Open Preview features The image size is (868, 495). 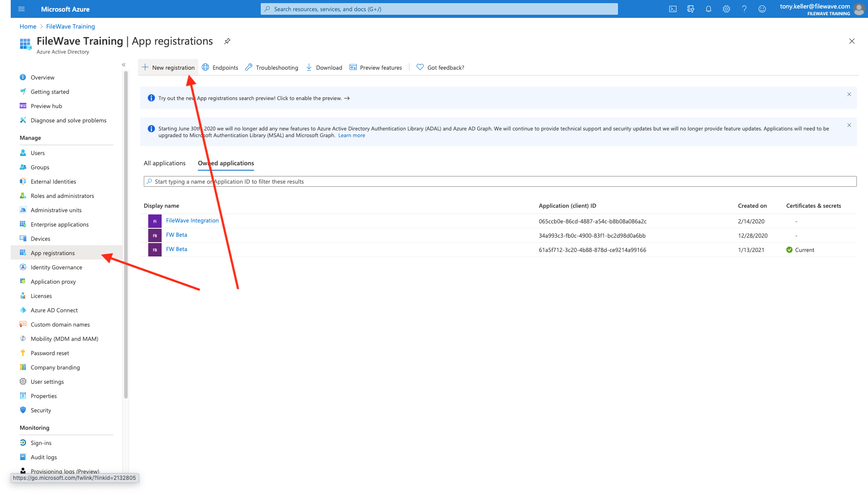376,67
